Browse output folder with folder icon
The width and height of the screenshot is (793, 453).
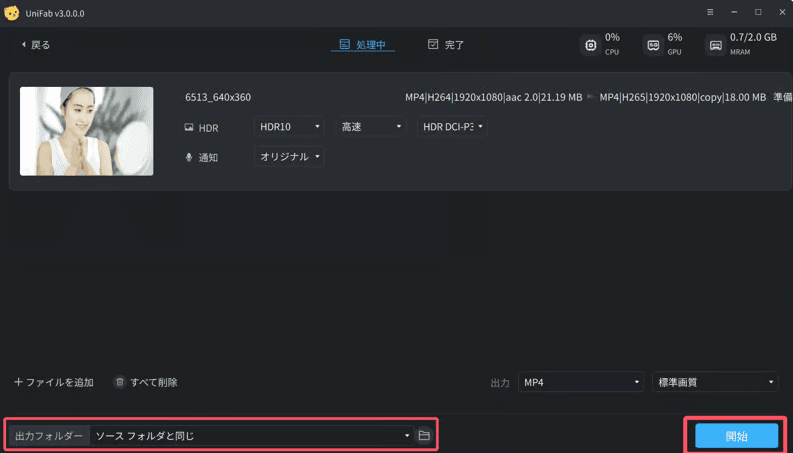(x=424, y=436)
